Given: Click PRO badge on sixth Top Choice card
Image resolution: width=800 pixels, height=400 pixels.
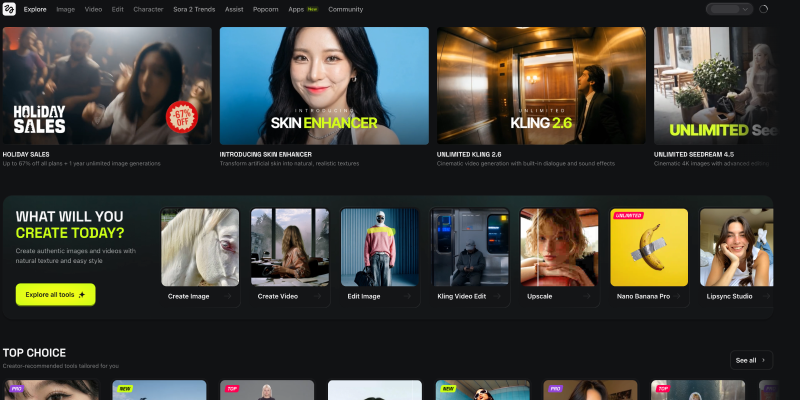Looking at the screenshot, I should 556,388.
